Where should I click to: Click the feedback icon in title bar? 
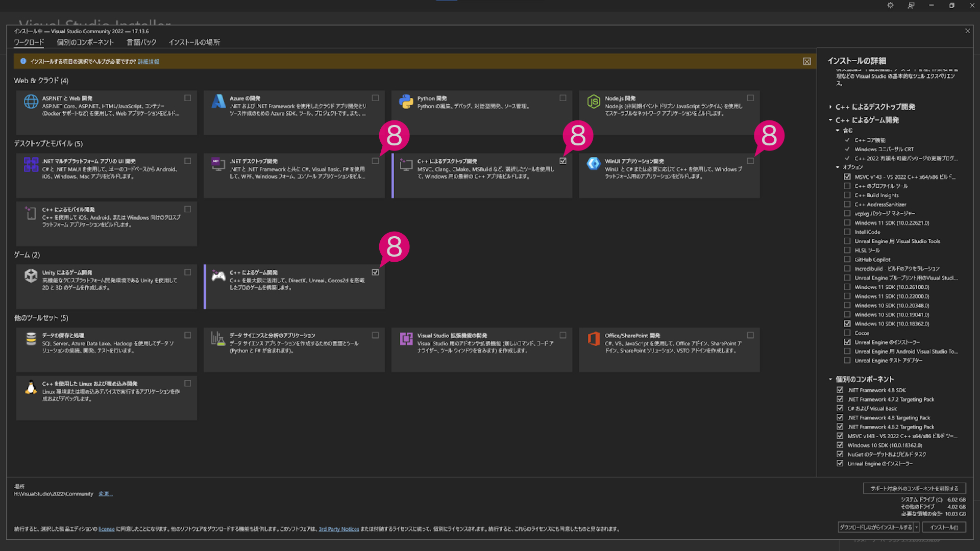tap(911, 5)
